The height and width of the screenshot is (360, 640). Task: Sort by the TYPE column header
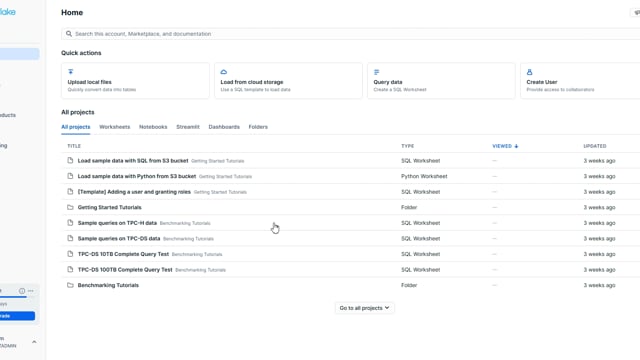point(407,146)
